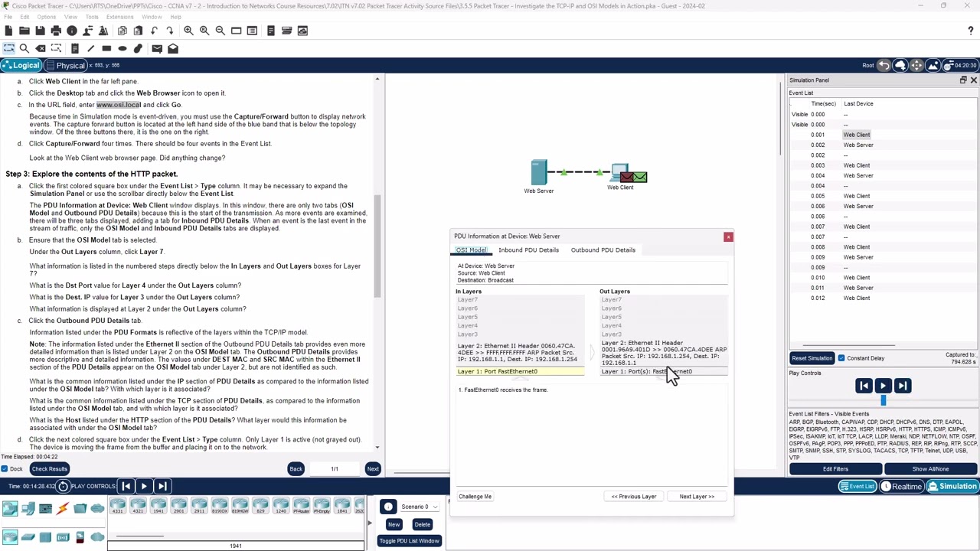980x551 pixels.
Task: Select the Draw Ellipse tool
Action: (x=122, y=48)
